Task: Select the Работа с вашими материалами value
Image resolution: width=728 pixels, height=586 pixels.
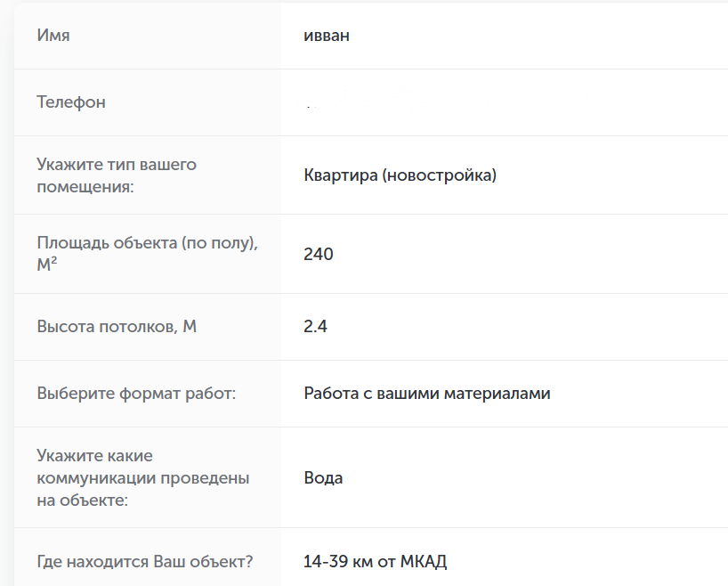Action: point(426,394)
